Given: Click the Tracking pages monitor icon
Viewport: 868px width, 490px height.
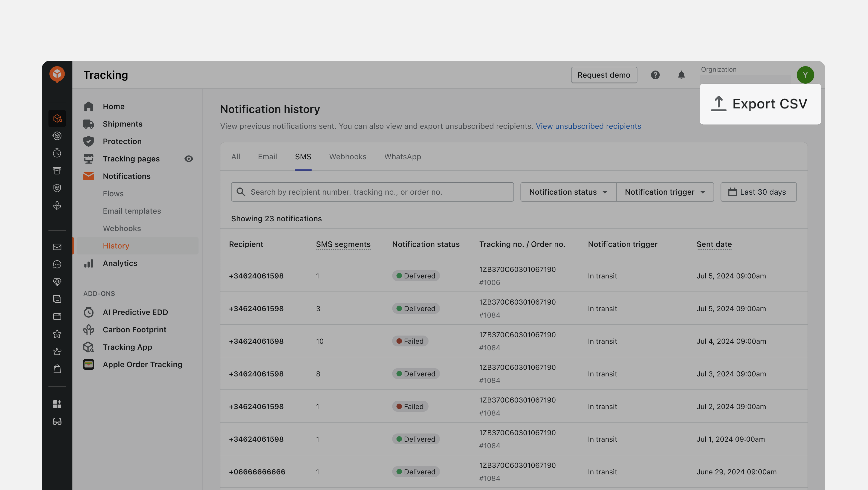Looking at the screenshot, I should click(89, 159).
